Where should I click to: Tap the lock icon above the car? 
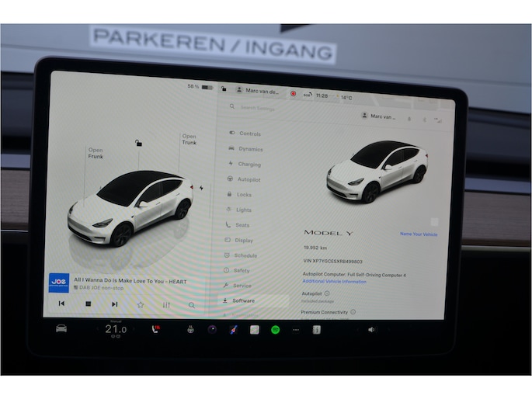pos(138,143)
